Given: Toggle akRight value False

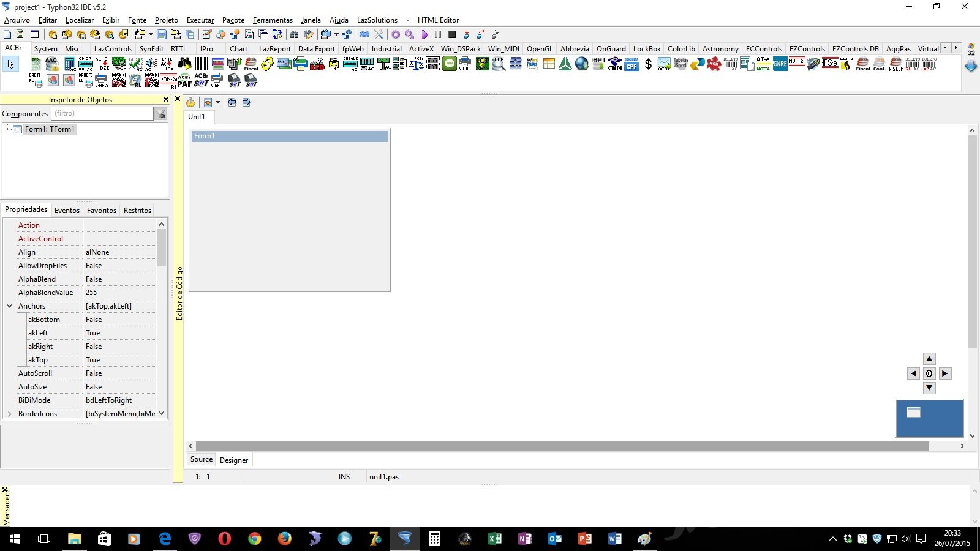Looking at the screenshot, I should tap(119, 347).
